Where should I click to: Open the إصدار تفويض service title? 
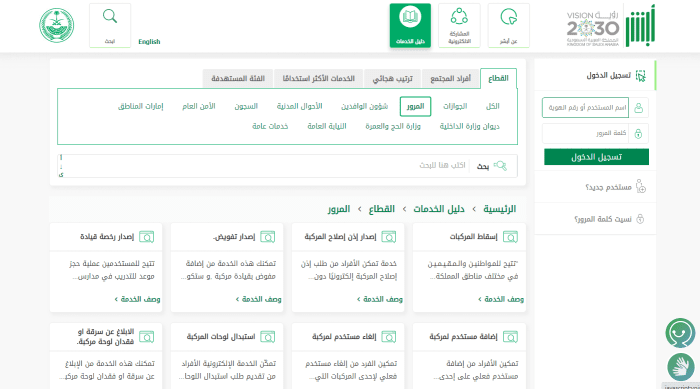(234, 237)
